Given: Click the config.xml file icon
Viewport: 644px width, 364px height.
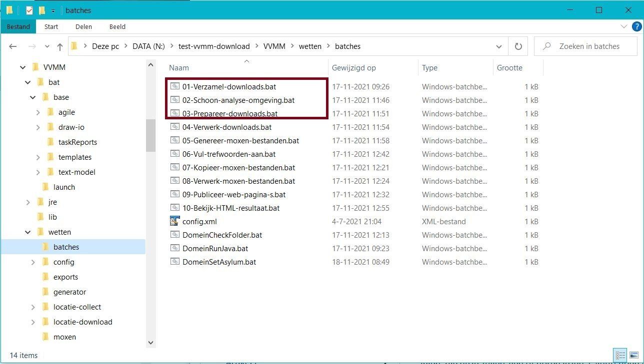Looking at the screenshot, I should [174, 221].
